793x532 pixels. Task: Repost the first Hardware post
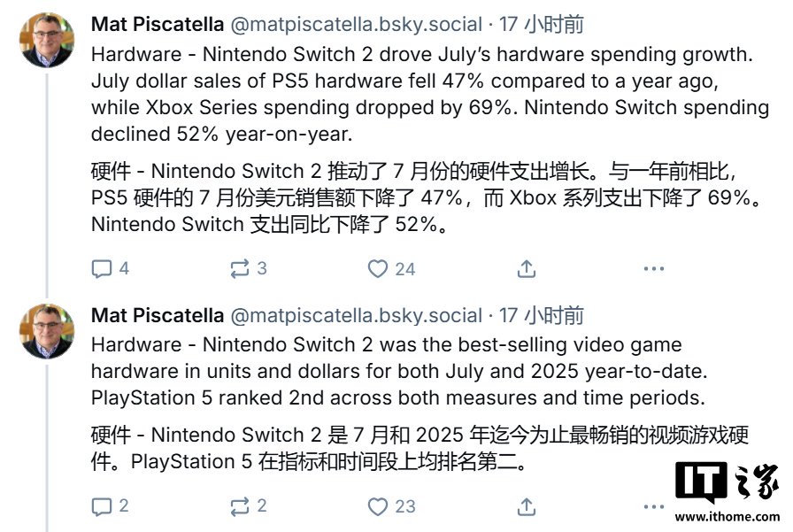pos(239,268)
